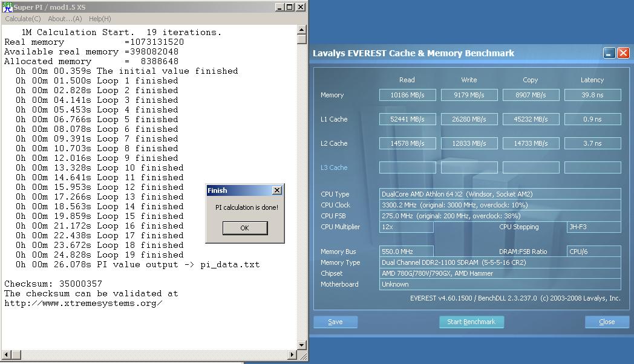Click OK in the Finish dialog

tap(245, 228)
